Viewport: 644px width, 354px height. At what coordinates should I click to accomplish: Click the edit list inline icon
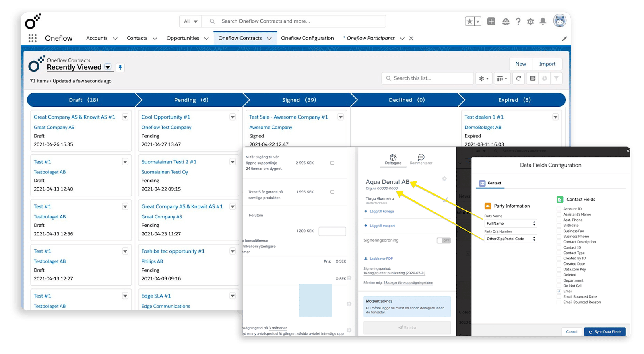[533, 78]
